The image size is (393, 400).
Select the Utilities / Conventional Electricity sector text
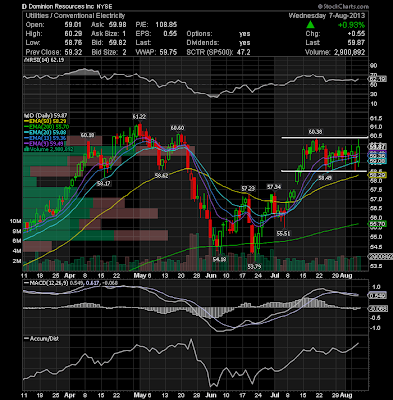75,16
